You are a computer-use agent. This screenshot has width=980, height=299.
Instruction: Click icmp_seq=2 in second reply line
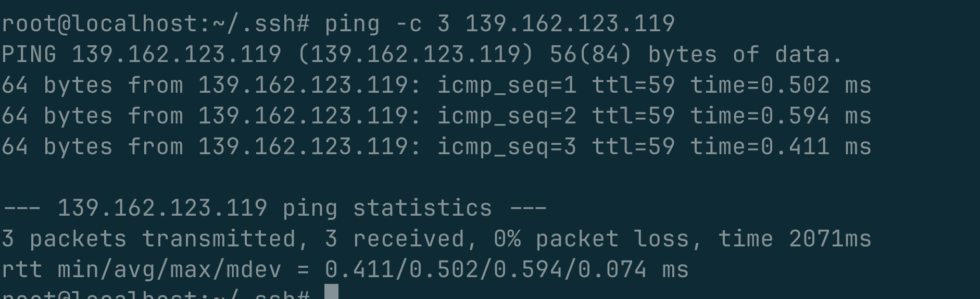pos(507,117)
